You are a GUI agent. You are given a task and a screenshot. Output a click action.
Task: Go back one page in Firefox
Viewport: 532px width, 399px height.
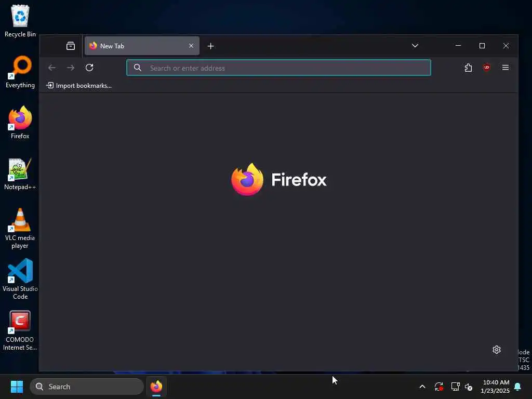[52, 68]
